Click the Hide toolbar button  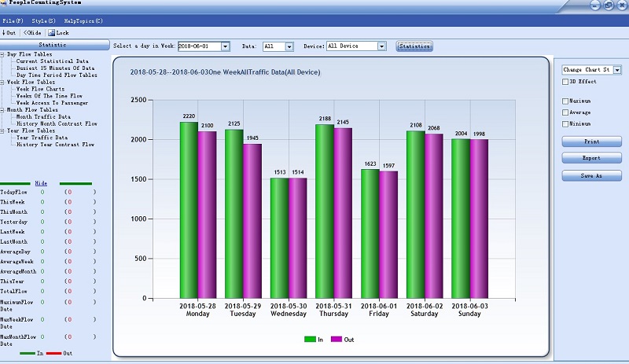coord(32,33)
